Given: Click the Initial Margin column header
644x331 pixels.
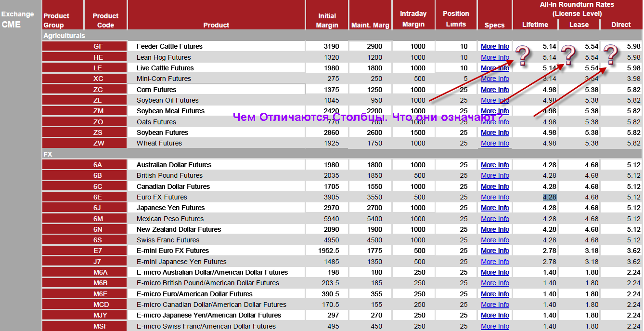Looking at the screenshot, I should pyautogui.click(x=327, y=20).
